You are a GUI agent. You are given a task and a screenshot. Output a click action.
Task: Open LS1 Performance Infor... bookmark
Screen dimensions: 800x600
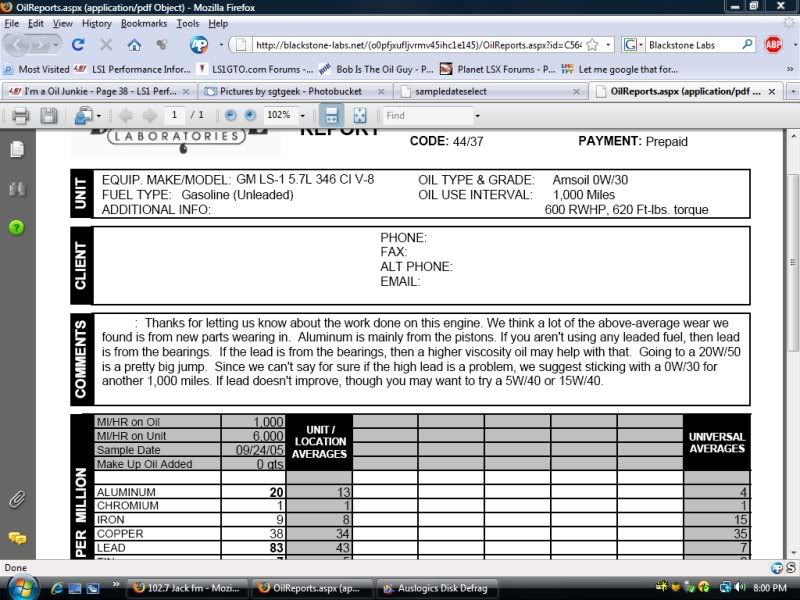132,69
